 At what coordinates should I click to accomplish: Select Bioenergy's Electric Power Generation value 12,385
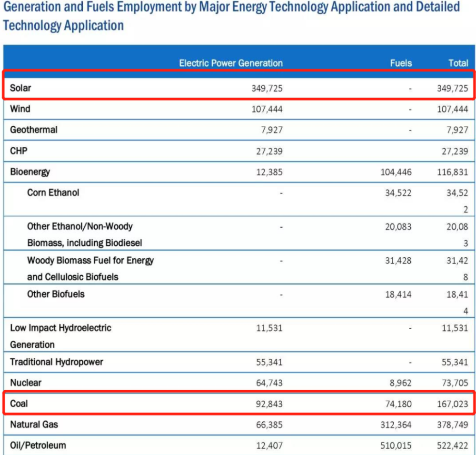(x=269, y=172)
